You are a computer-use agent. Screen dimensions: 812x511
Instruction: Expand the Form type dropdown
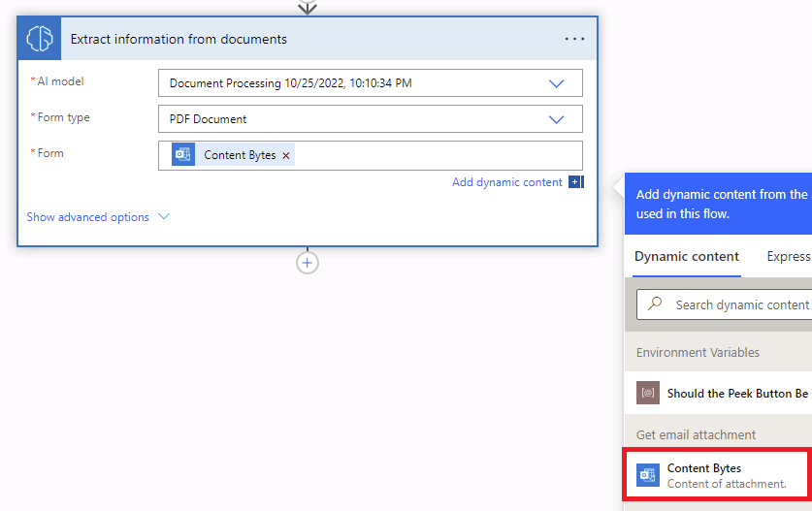click(556, 119)
